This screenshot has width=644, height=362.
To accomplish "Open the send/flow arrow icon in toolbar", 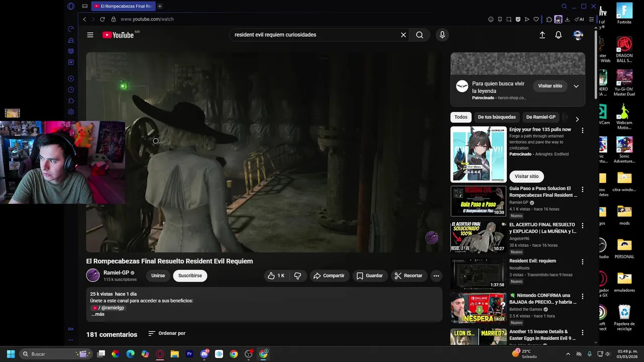I will pyautogui.click(x=527, y=19).
